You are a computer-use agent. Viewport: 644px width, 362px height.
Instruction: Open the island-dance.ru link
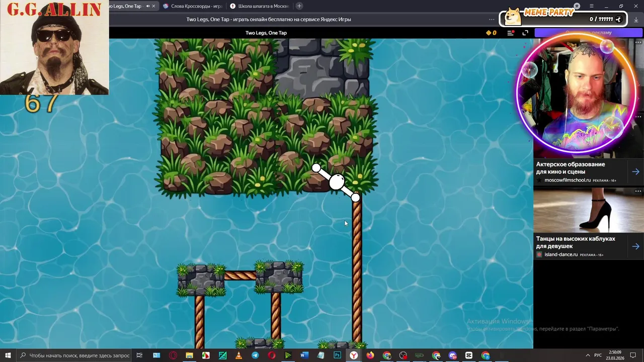pos(561,254)
